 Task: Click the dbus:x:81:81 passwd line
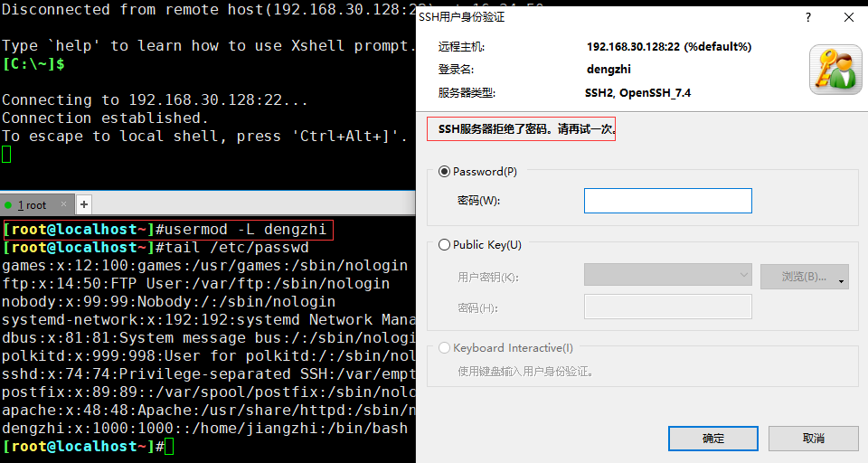pyautogui.click(x=208, y=338)
